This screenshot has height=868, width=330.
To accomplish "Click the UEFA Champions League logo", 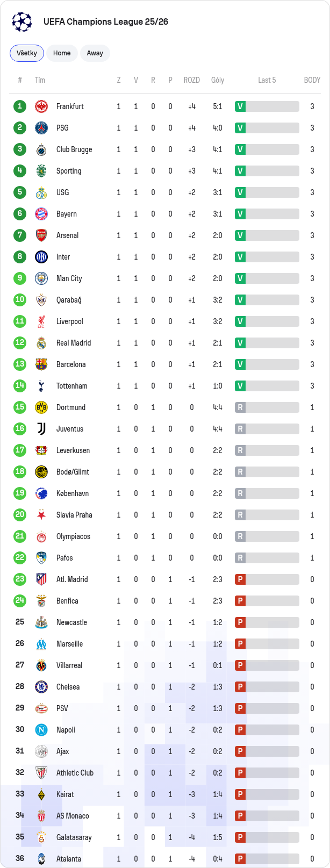I will pyautogui.click(x=22, y=21).
